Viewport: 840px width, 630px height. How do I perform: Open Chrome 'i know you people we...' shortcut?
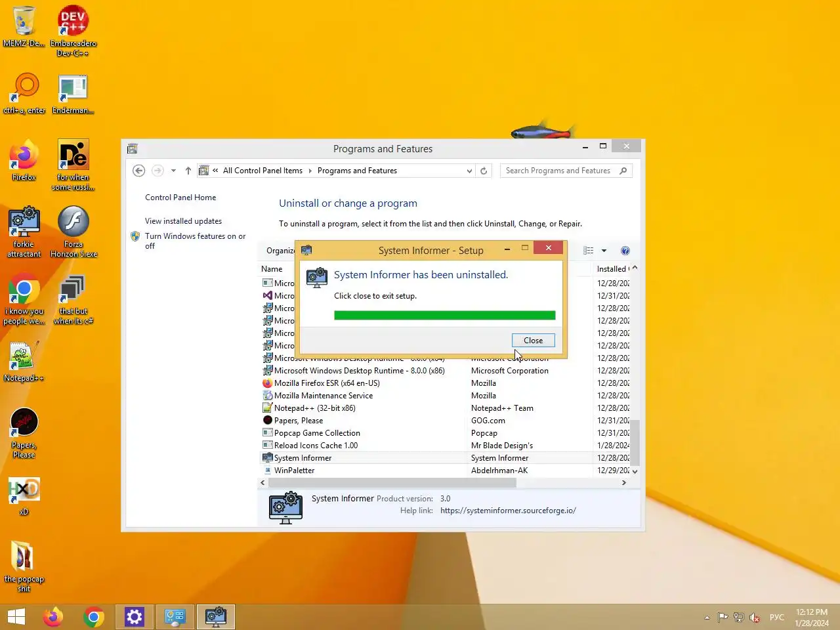point(24,299)
